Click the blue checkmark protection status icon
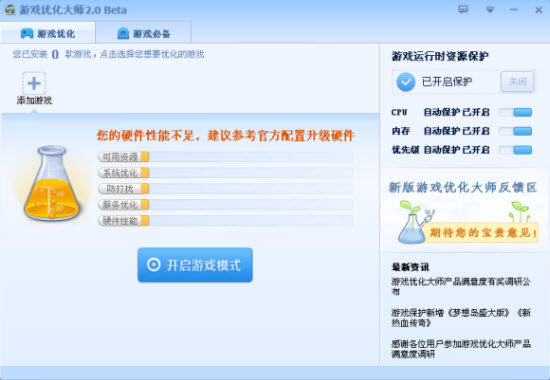550x380 pixels. (406, 82)
